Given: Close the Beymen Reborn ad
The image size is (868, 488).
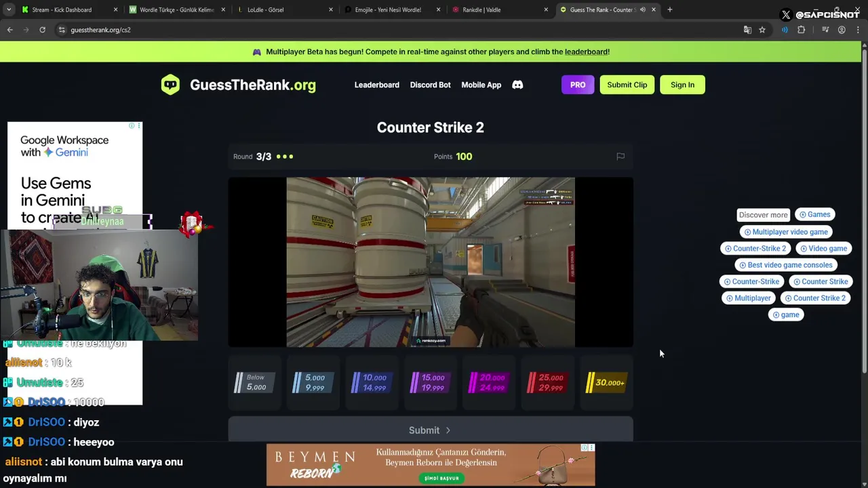Looking at the screenshot, I should tap(591, 448).
